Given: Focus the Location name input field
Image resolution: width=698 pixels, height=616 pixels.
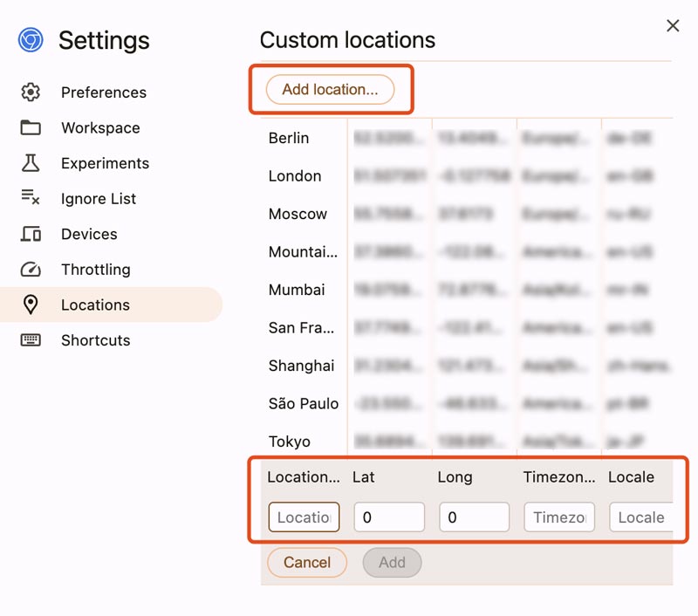Looking at the screenshot, I should (304, 517).
